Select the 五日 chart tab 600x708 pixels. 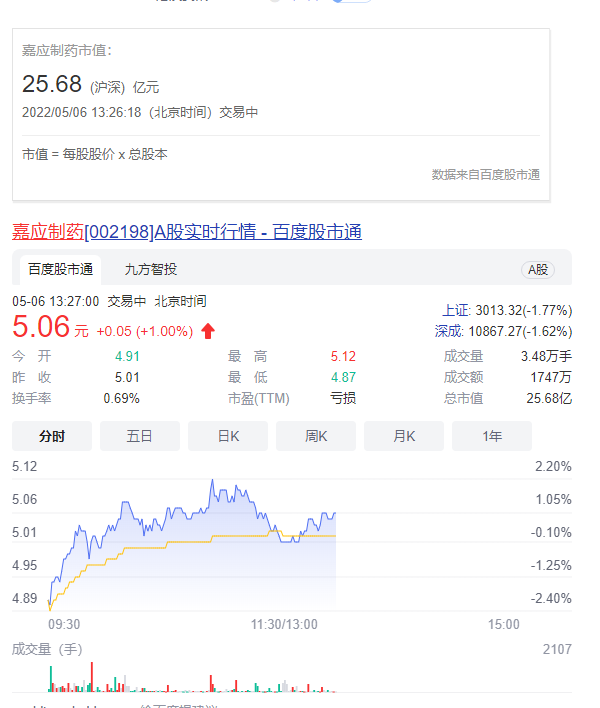(x=140, y=436)
